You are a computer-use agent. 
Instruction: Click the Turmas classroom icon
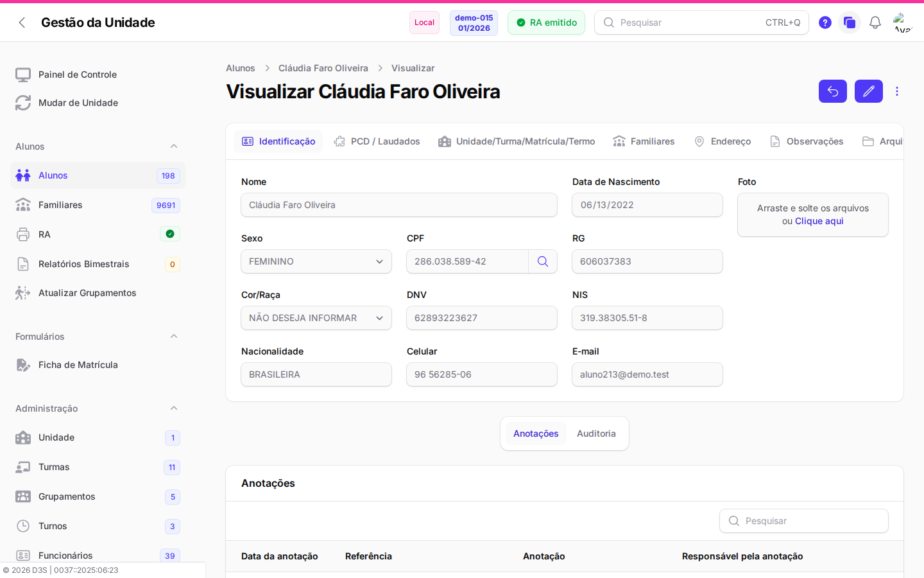click(23, 467)
